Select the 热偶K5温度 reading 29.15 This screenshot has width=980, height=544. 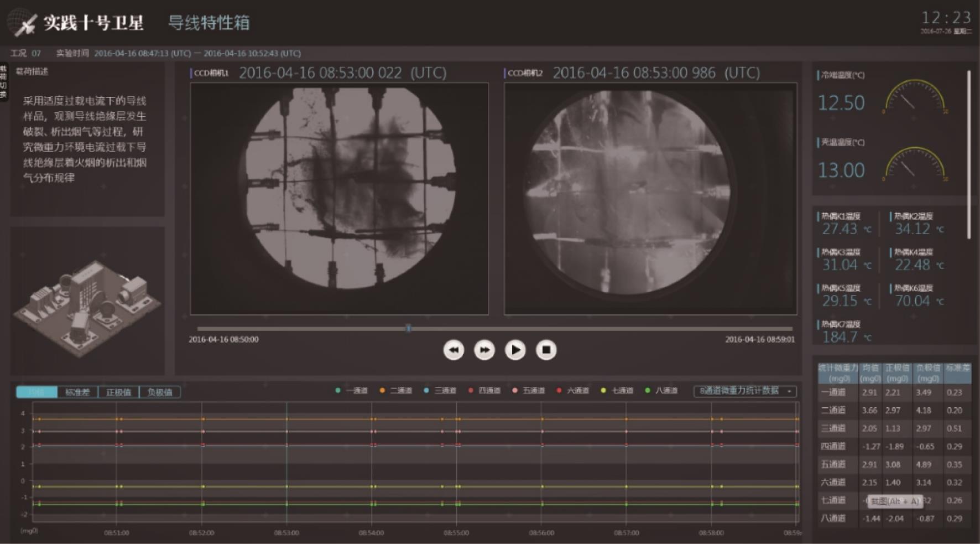(840, 301)
